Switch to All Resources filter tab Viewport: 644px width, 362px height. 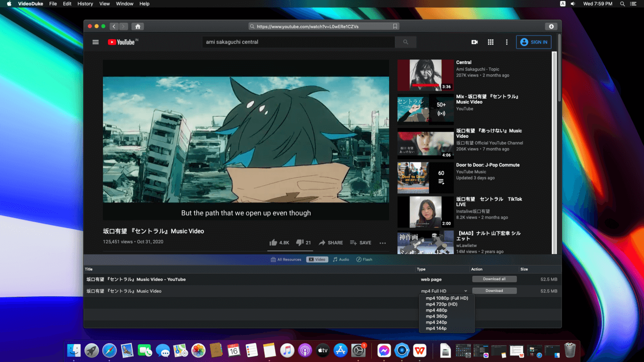click(x=286, y=260)
